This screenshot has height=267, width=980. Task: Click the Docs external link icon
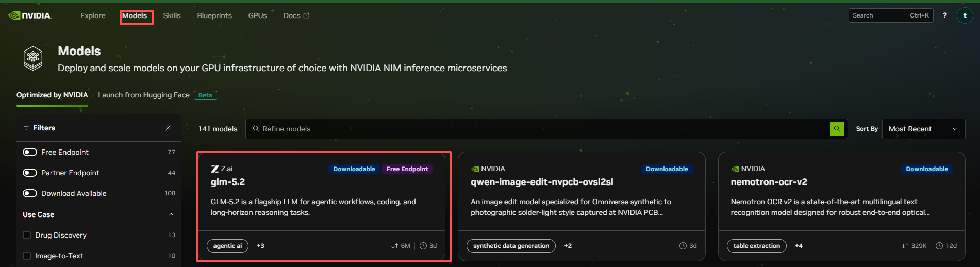[306, 15]
